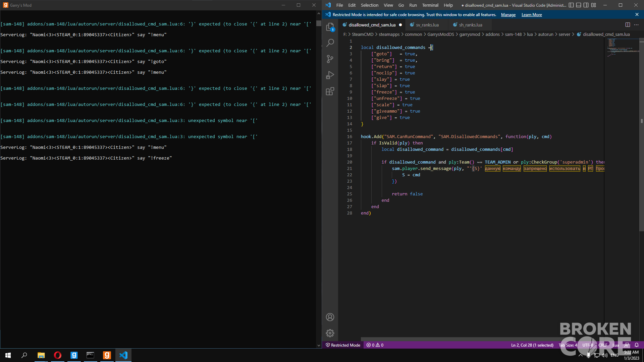Screen dimensions: 644x362
Task: Change indentation via Tab Size: 4
Action: 568,345
